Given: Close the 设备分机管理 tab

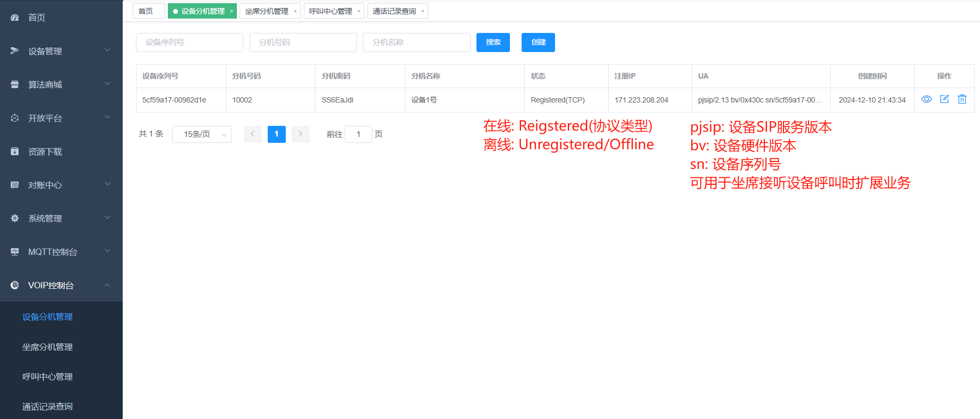Looking at the screenshot, I should 232,11.
